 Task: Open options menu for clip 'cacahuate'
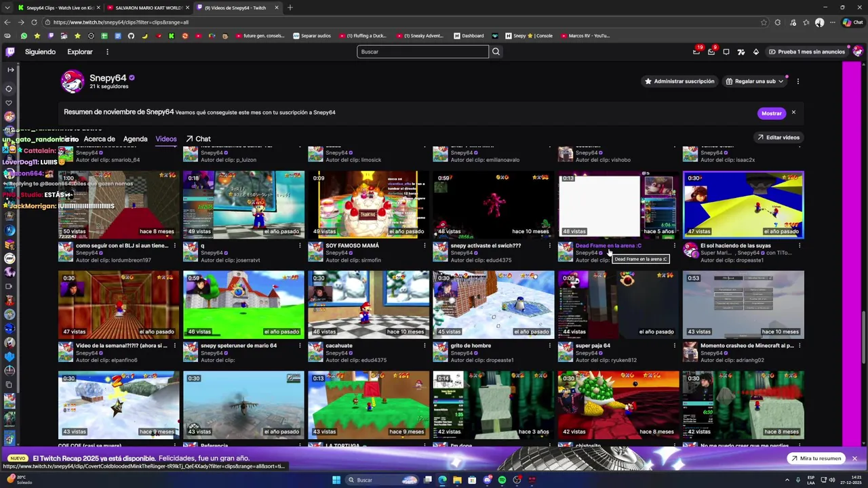click(425, 346)
